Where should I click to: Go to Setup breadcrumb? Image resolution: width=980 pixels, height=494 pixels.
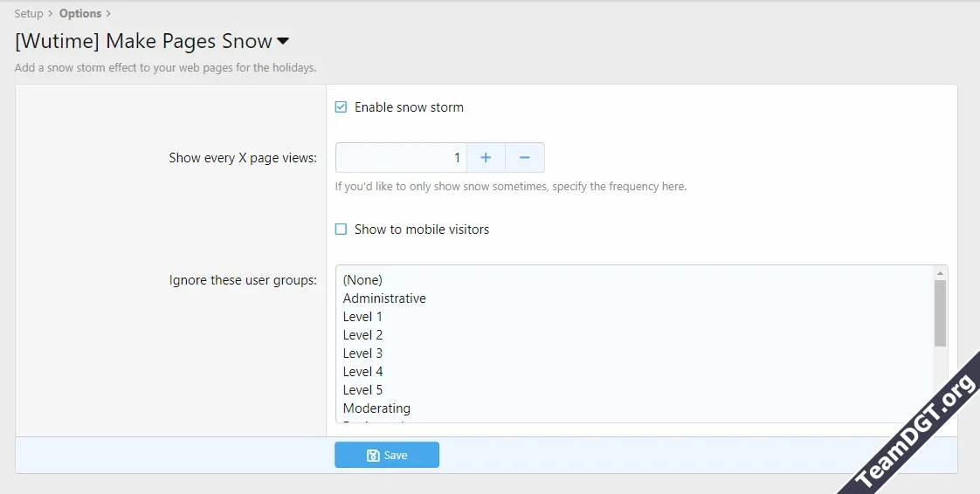(x=29, y=13)
